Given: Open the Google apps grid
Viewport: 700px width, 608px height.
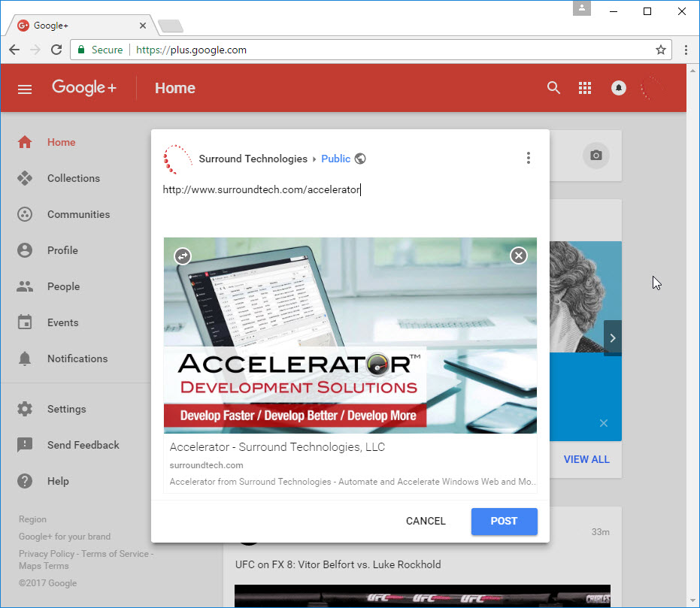Looking at the screenshot, I should pyautogui.click(x=585, y=88).
